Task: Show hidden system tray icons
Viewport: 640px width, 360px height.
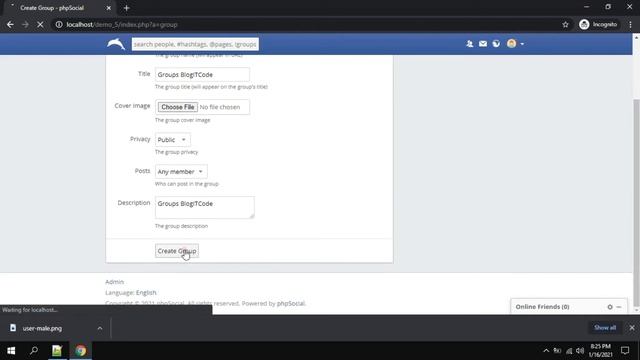Action: 546,351
